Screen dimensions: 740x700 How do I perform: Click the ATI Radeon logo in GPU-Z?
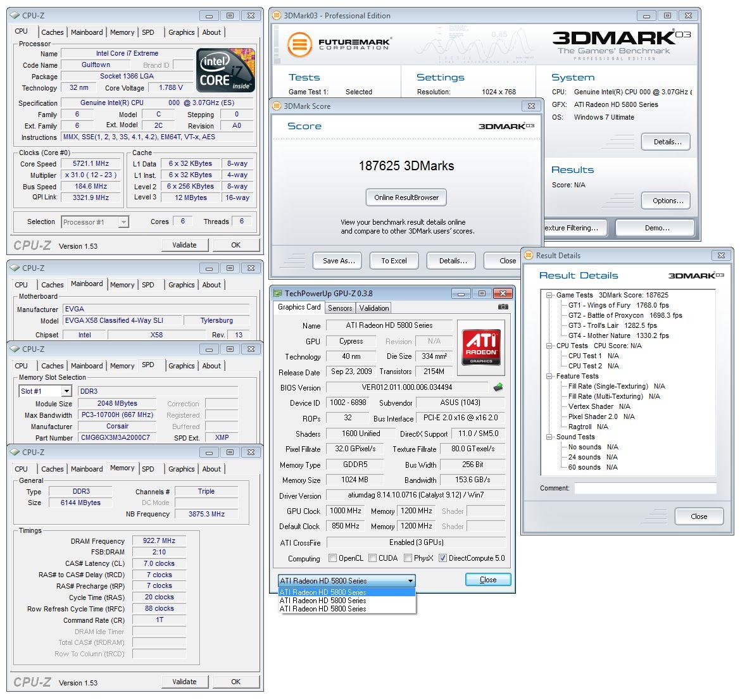point(481,347)
